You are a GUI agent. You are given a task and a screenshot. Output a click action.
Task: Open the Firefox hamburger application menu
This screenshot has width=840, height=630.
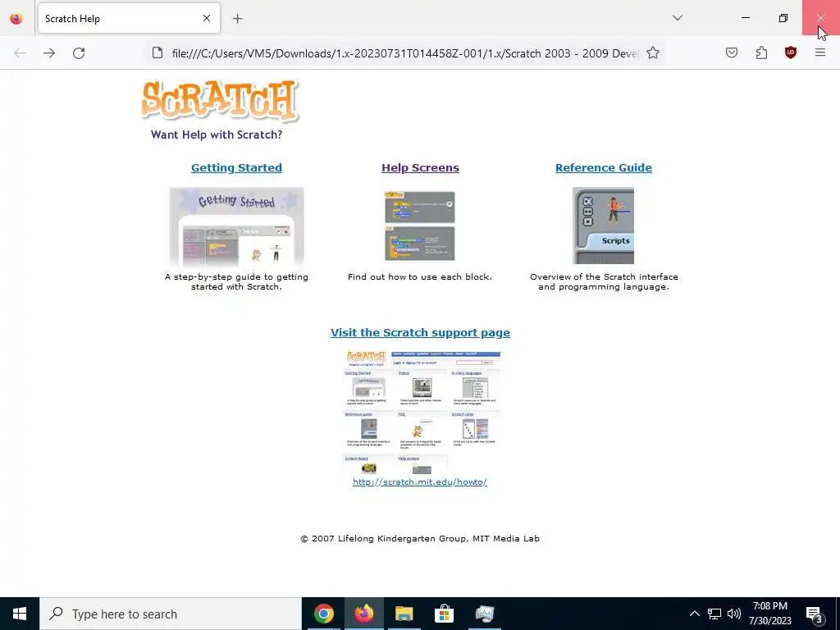pos(820,52)
